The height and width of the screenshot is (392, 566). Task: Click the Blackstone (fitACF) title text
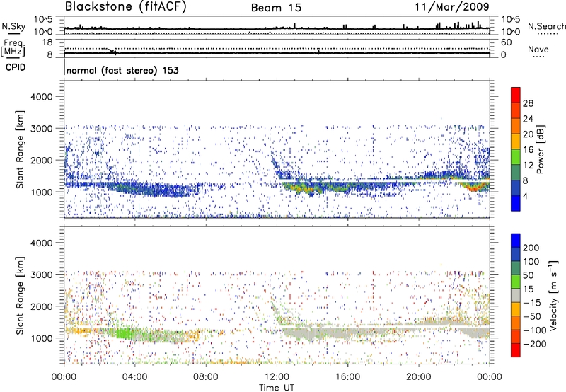click(x=126, y=6)
